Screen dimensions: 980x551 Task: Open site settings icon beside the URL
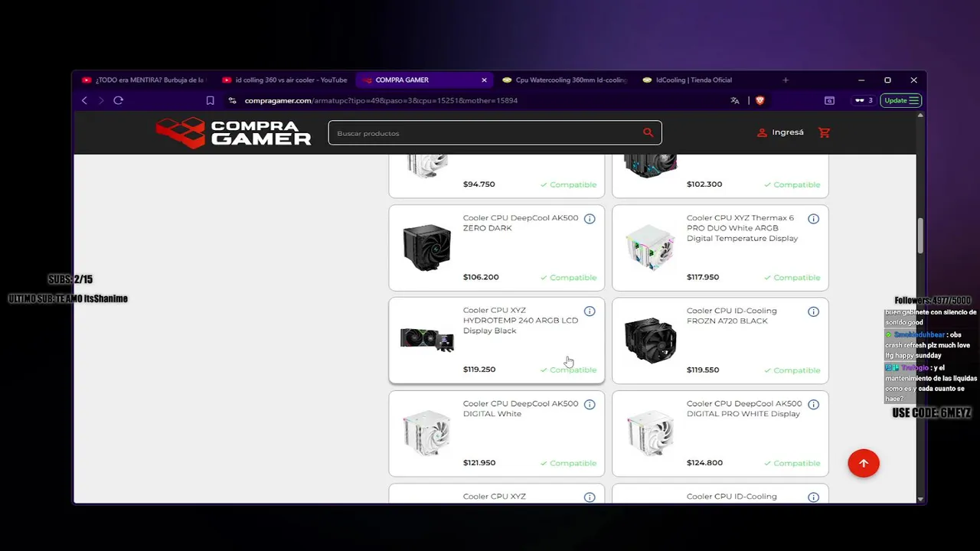coord(233,100)
